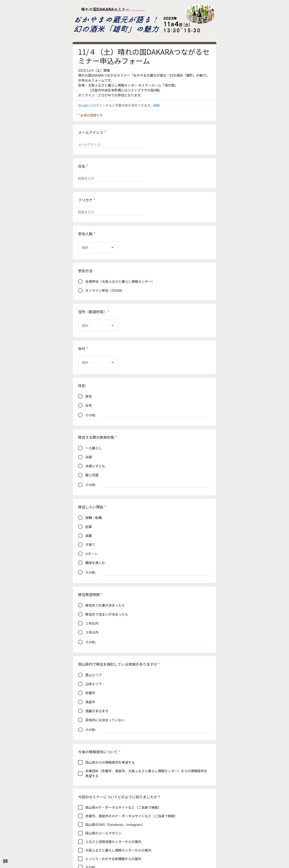Viewport: 289px width, 868px height.
Task: Select 起業 as reason
Action: pos(80,527)
